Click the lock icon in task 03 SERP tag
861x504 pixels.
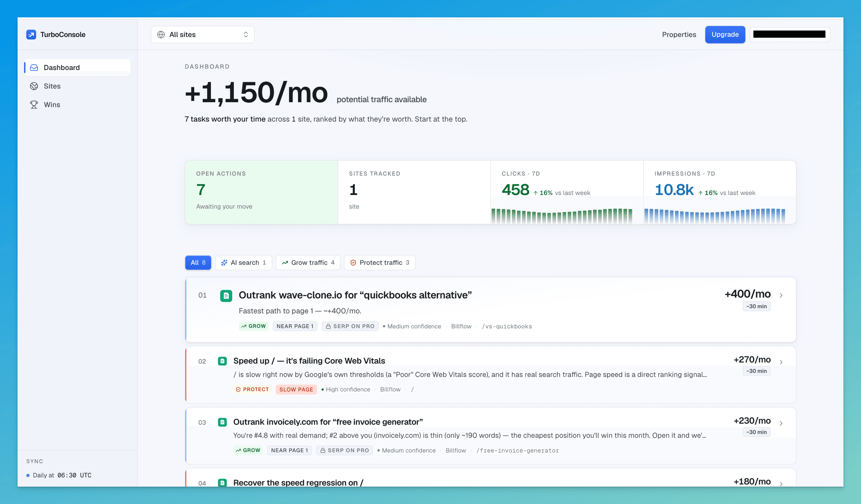click(322, 450)
